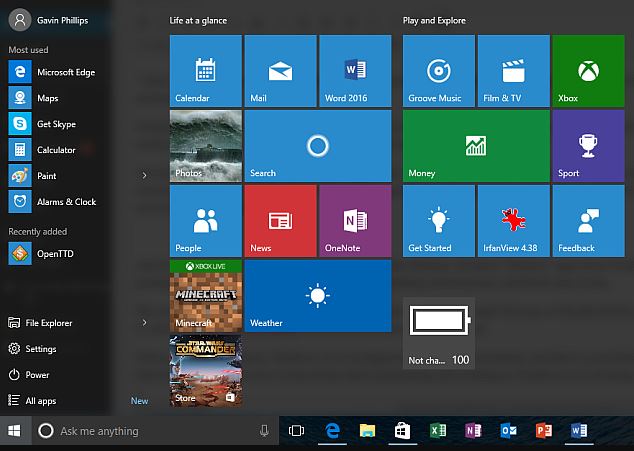Open File Explorer from the taskbar
The image size is (634, 451).
tap(367, 431)
